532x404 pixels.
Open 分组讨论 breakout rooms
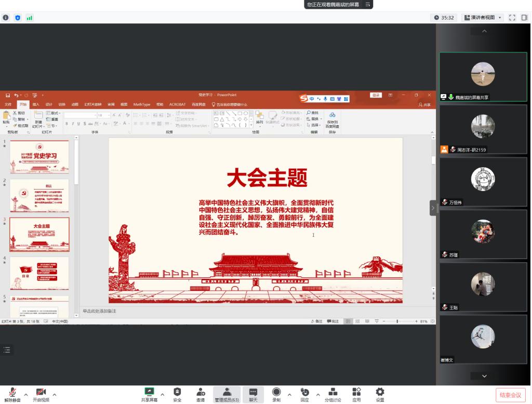click(x=333, y=393)
